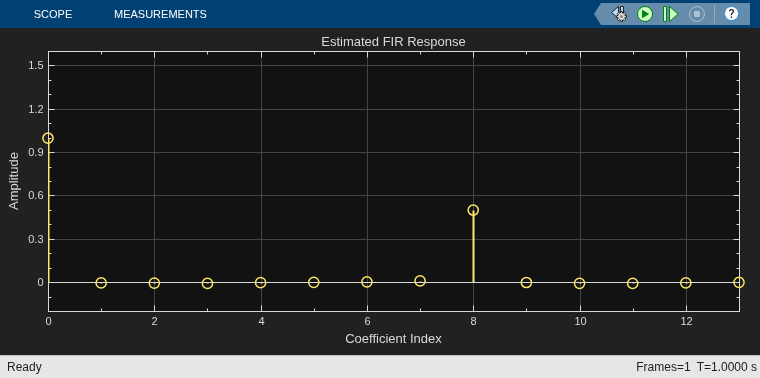Click the "Amplitude" y-axis label

coord(14,181)
